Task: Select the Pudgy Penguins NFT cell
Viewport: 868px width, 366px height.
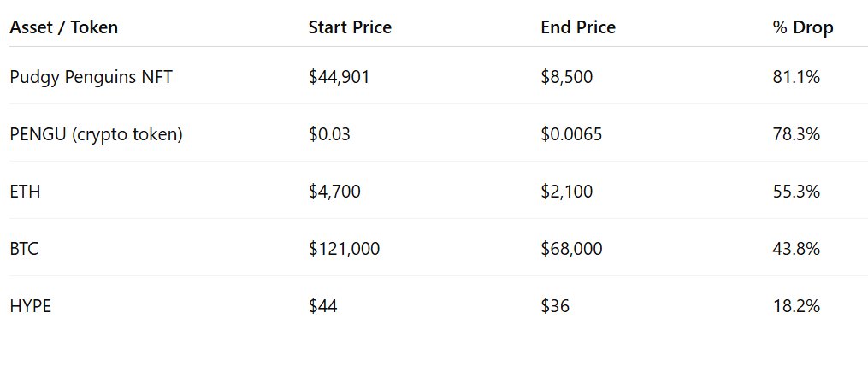Action: coord(91,77)
